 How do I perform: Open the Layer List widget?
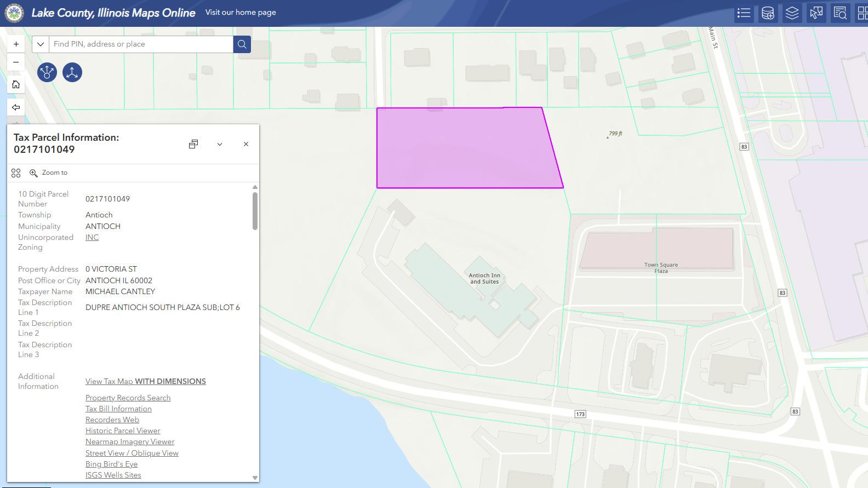click(x=792, y=13)
